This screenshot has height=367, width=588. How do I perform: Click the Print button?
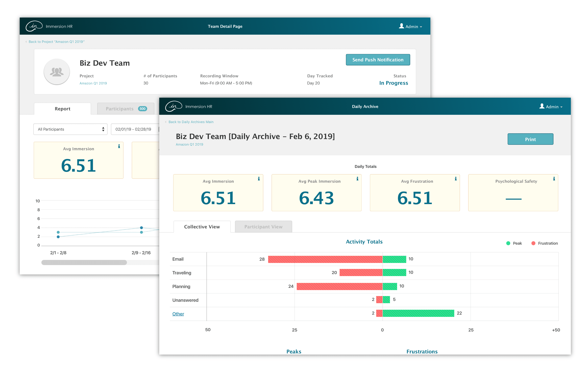530,139
